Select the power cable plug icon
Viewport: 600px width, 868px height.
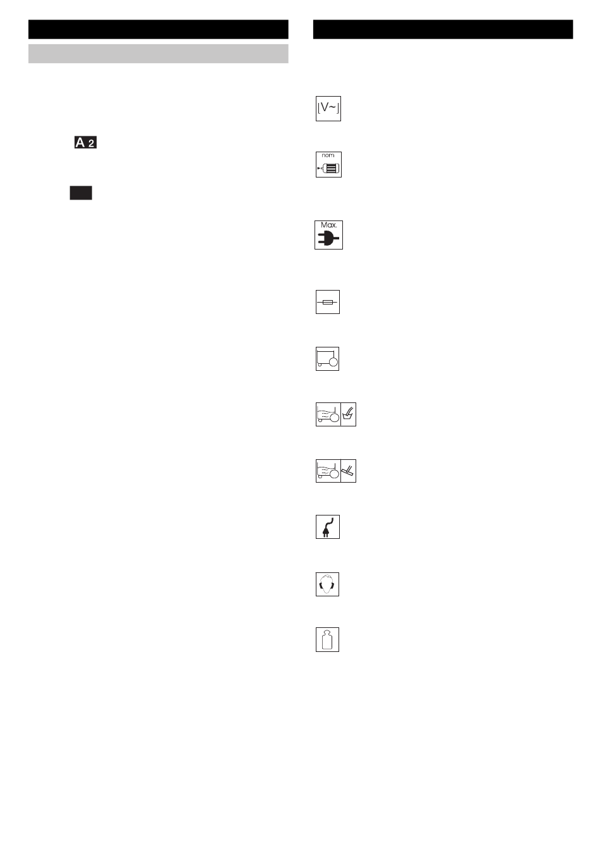coord(328,527)
